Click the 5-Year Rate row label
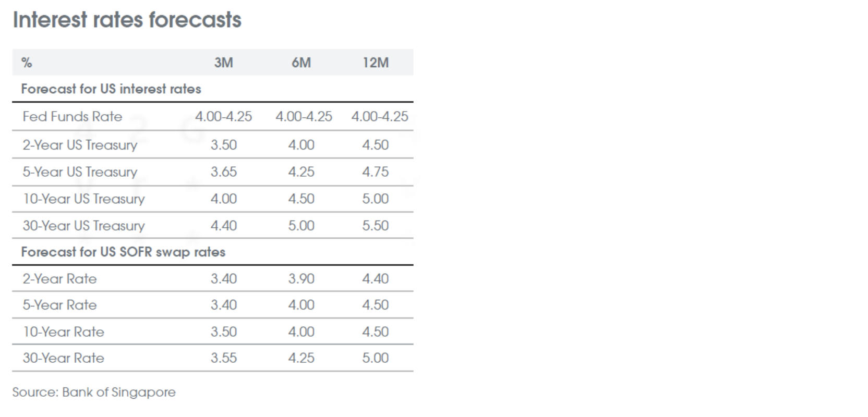 tap(59, 305)
